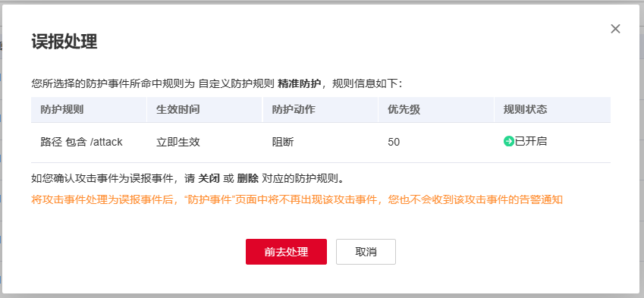Click the orange warning notice text
644x298 pixels.
pyautogui.click(x=297, y=200)
